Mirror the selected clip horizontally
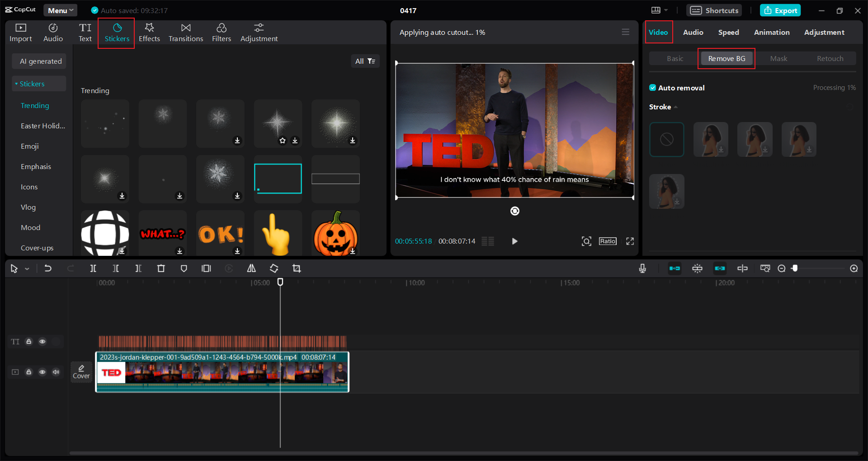 (x=251, y=268)
